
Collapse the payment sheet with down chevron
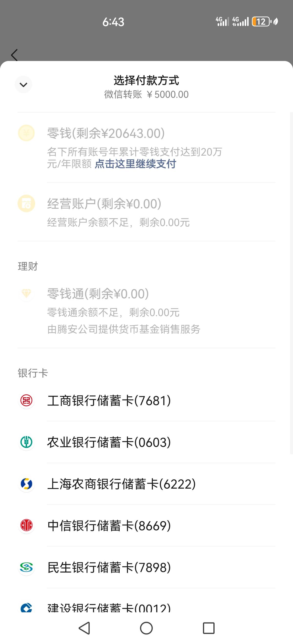point(23,84)
